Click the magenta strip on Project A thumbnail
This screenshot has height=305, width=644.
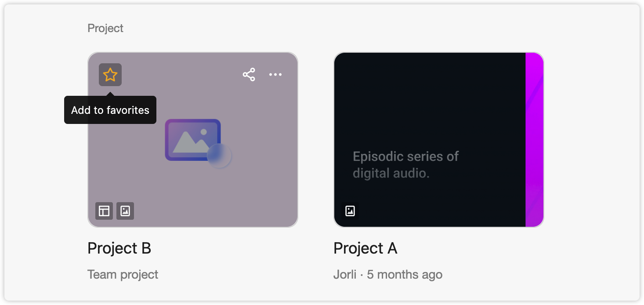pyautogui.click(x=535, y=140)
